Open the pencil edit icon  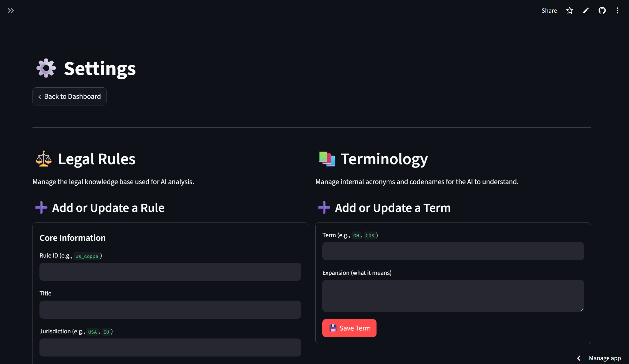click(x=586, y=11)
